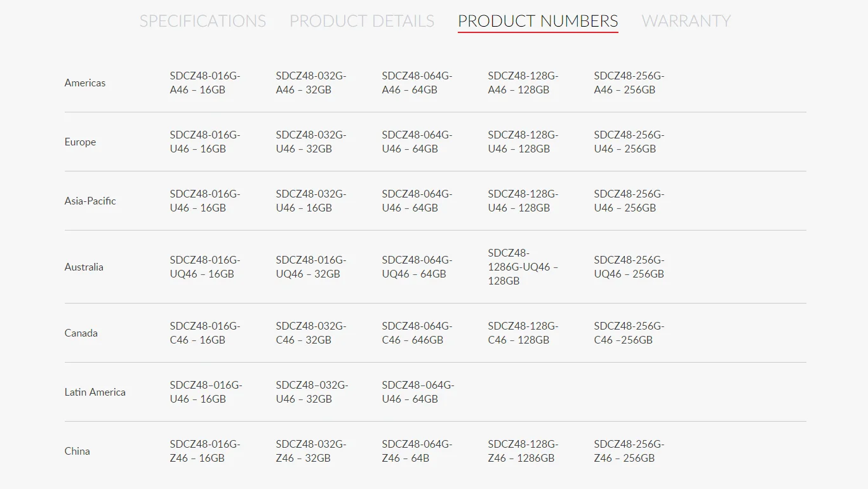Click the Australia region label
The image size is (868, 489).
84,267
